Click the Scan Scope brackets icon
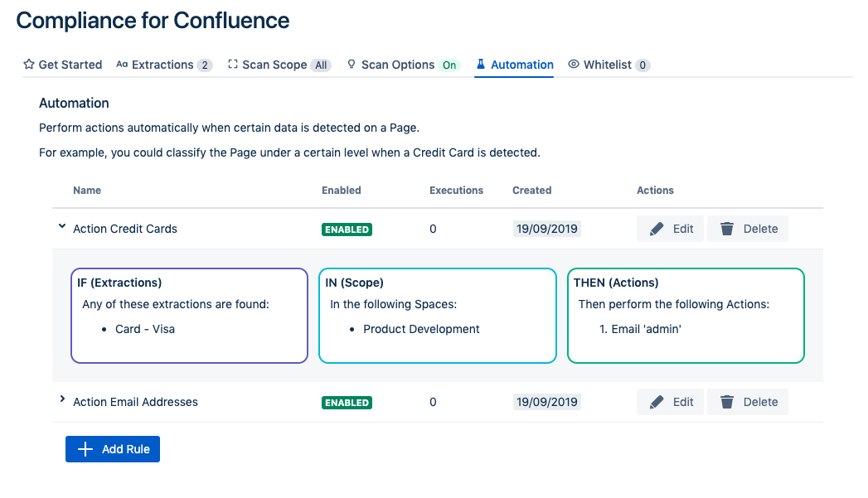 coord(233,65)
